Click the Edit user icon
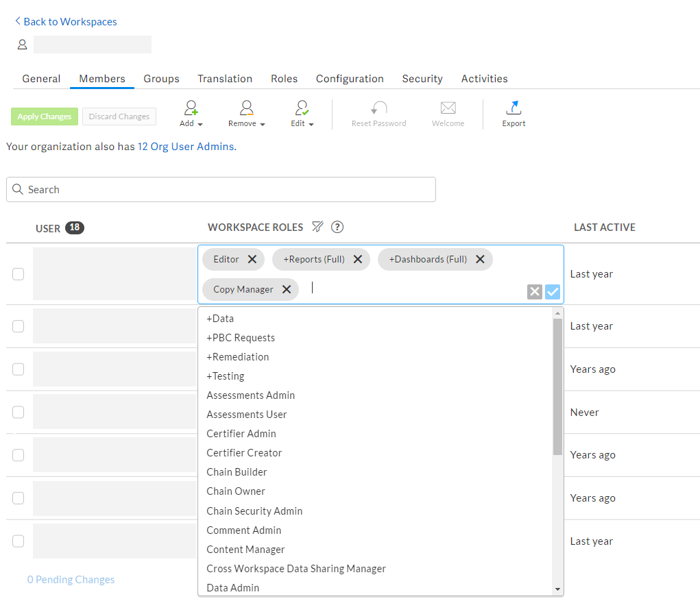The width and height of the screenshot is (700, 601). (x=301, y=108)
